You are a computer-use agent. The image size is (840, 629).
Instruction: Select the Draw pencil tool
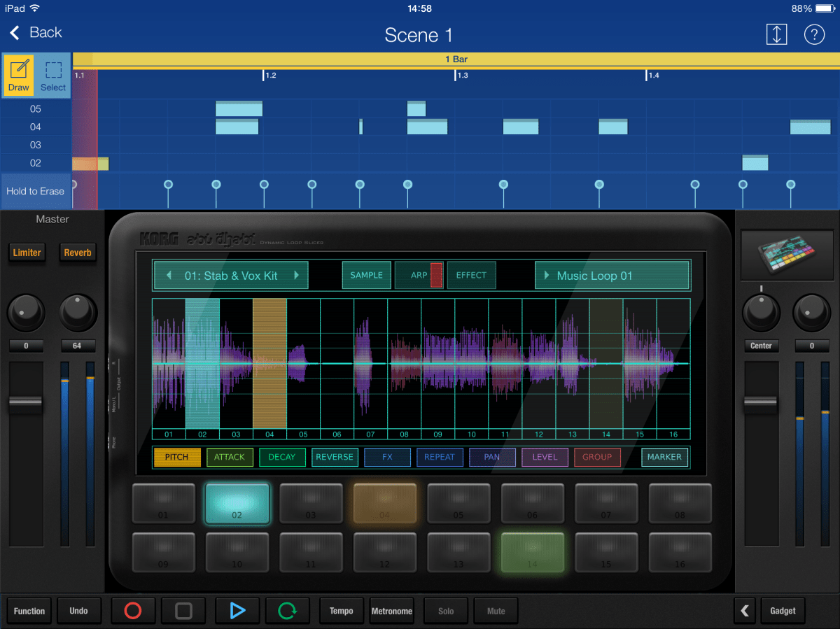[x=19, y=76]
